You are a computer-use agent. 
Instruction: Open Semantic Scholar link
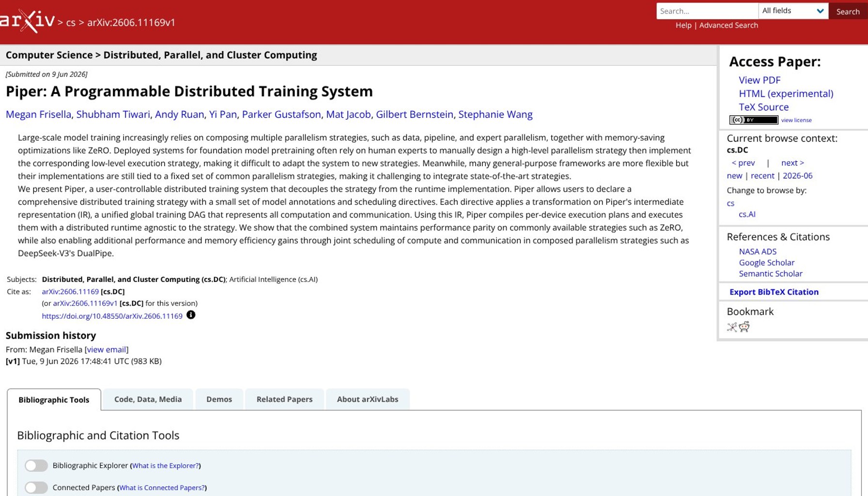(771, 274)
